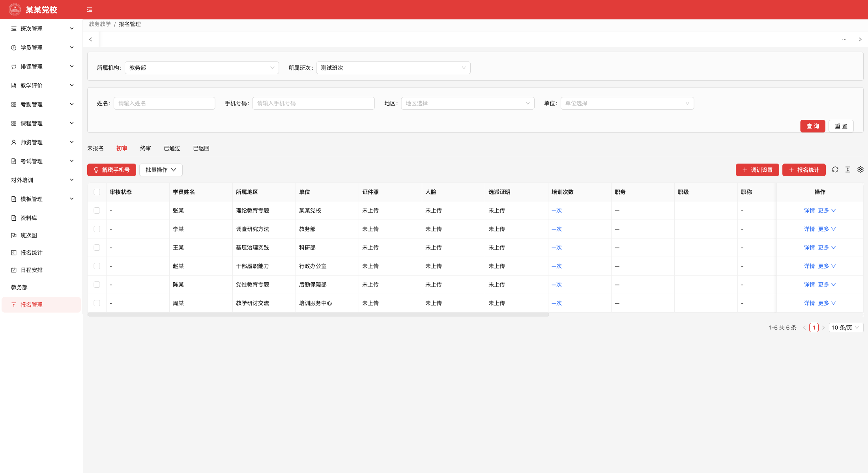
Task: Check the checkbox for 张某 row
Action: click(x=97, y=210)
